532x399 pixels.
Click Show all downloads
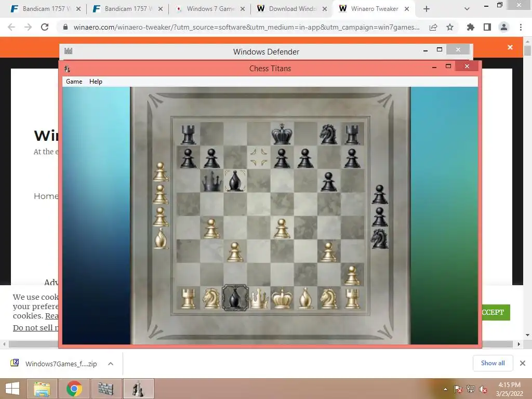pyautogui.click(x=493, y=363)
